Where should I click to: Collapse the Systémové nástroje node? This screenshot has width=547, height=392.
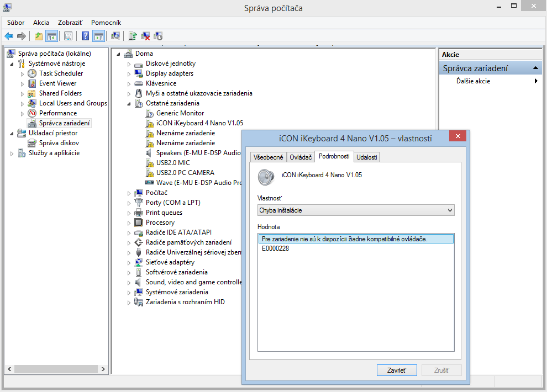12,64
